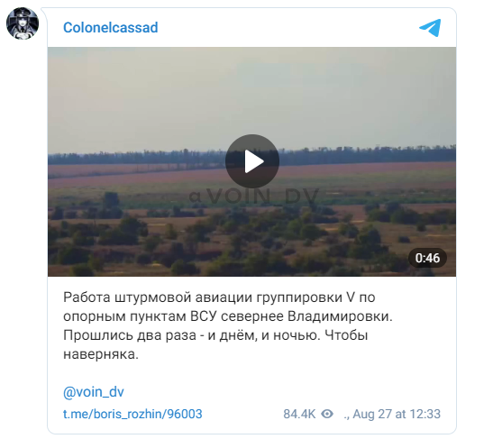Image resolution: width=493 pixels, height=448 pixels.
Task: Click the last caption word наверняка
Action: coord(101,354)
